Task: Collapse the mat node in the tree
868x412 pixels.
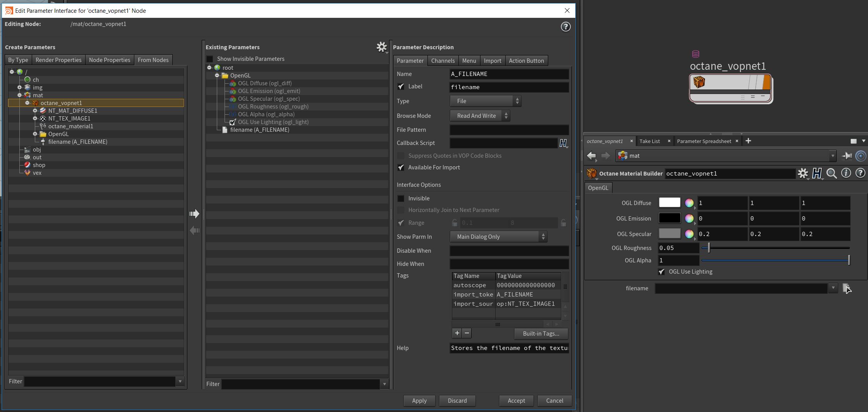Action: 19,95
